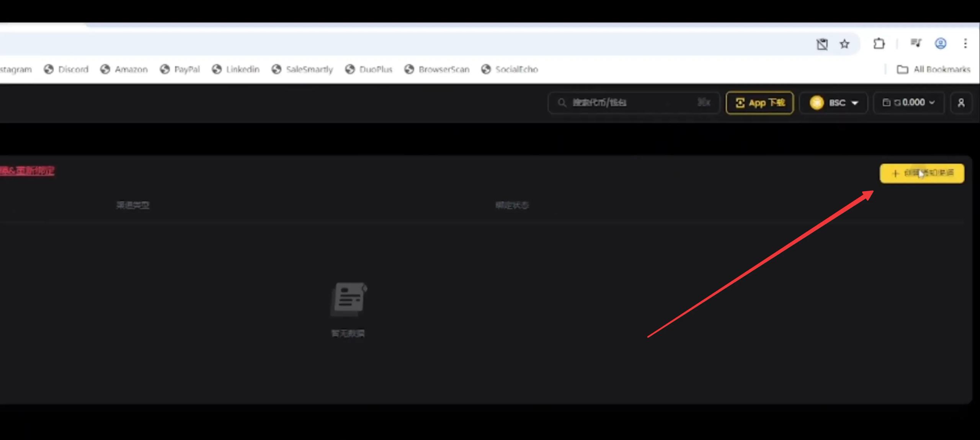Click inside the token/wallet search field
The image size is (980, 440).
[x=632, y=103]
